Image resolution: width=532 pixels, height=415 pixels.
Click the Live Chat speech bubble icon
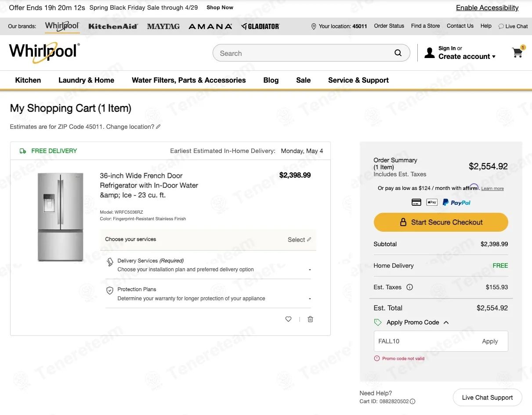(501, 26)
